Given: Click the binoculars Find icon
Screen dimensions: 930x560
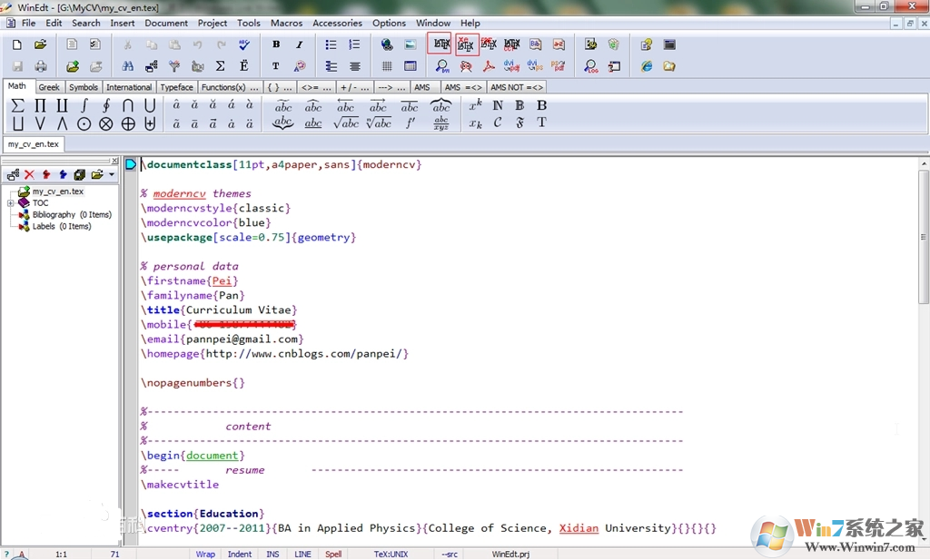Looking at the screenshot, I should point(128,66).
